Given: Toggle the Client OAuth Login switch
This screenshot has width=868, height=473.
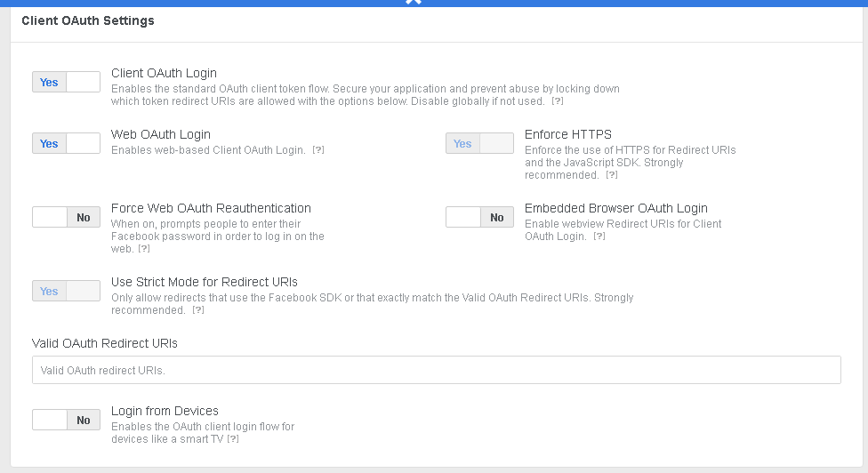Looking at the screenshot, I should [x=66, y=82].
